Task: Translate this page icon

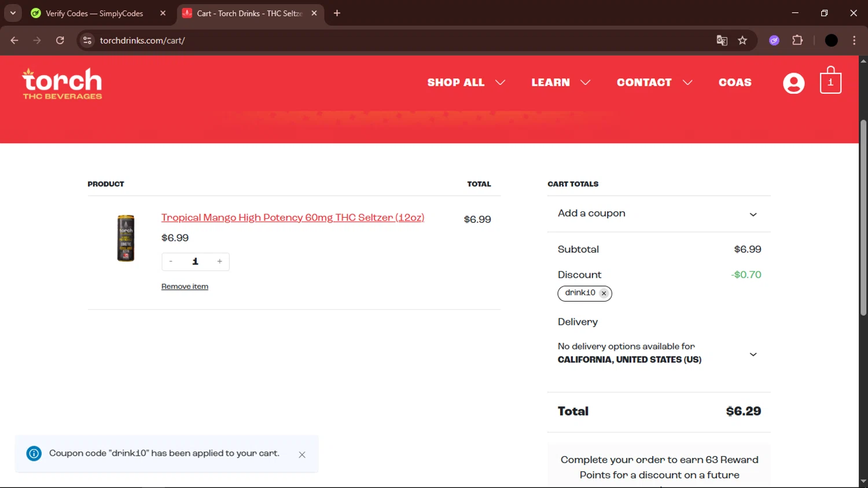Action: point(722,41)
